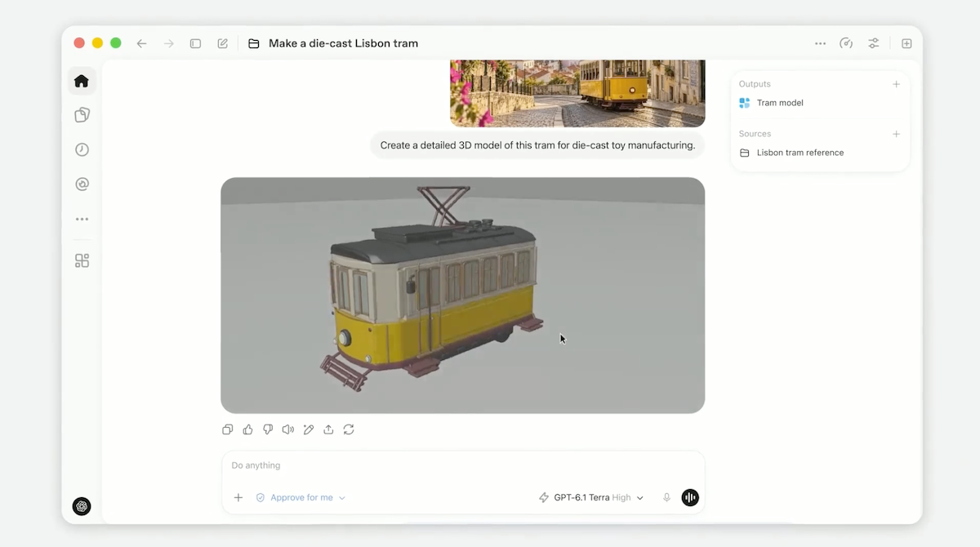The height and width of the screenshot is (547, 980).
Task: Go back using the left arrow button
Action: tap(141, 43)
